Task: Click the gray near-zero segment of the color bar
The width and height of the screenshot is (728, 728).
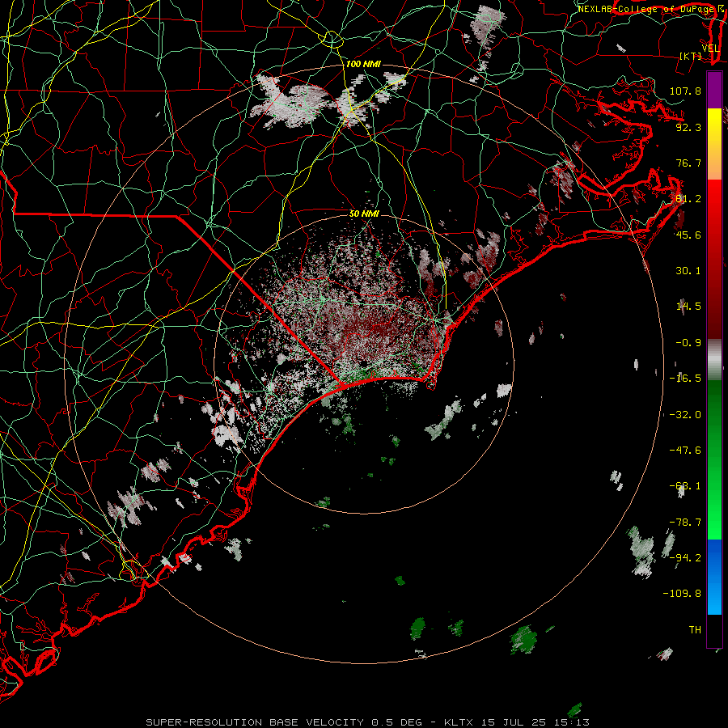Action: (714, 360)
